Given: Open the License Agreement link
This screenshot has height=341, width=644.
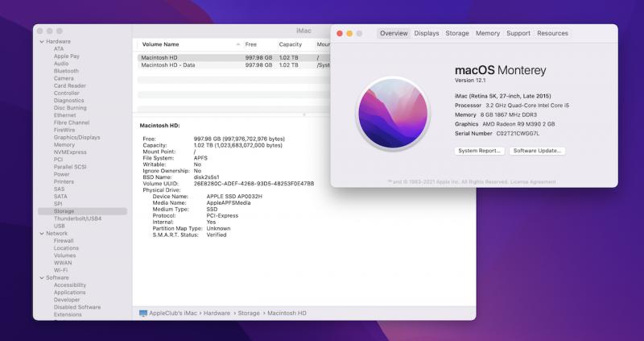Looking at the screenshot, I should (534, 182).
